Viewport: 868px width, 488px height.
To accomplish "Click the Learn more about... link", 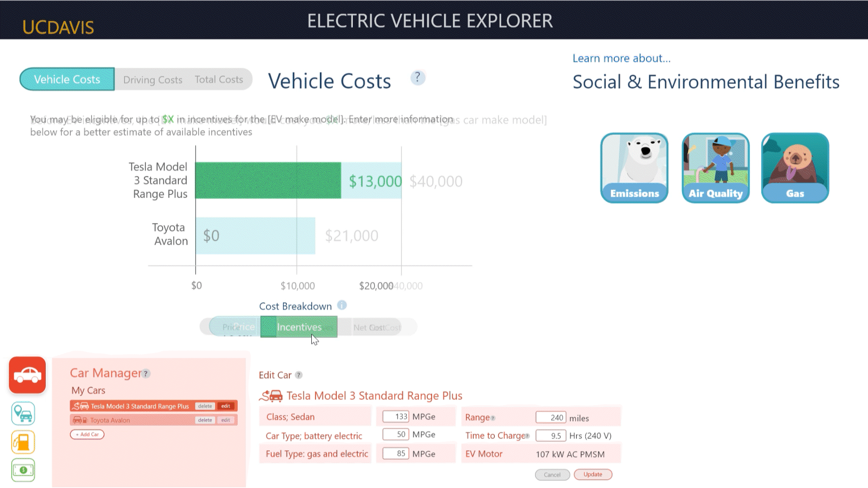I will (x=621, y=58).
